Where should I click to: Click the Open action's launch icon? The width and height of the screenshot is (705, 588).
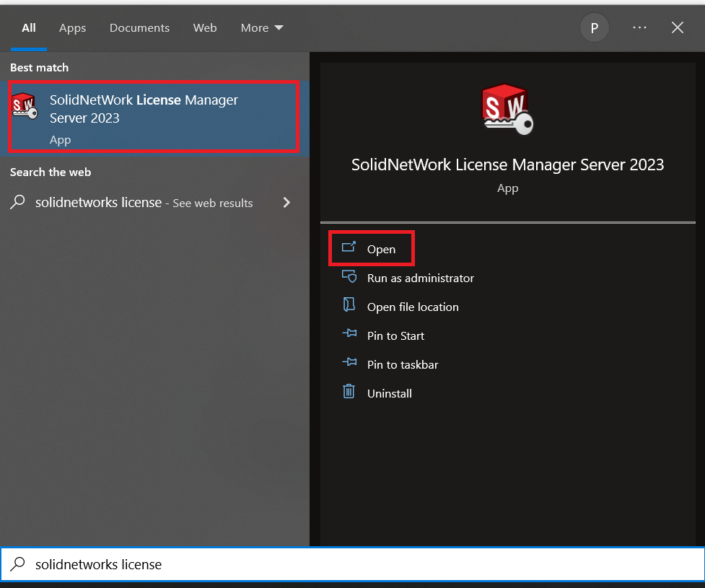(349, 247)
